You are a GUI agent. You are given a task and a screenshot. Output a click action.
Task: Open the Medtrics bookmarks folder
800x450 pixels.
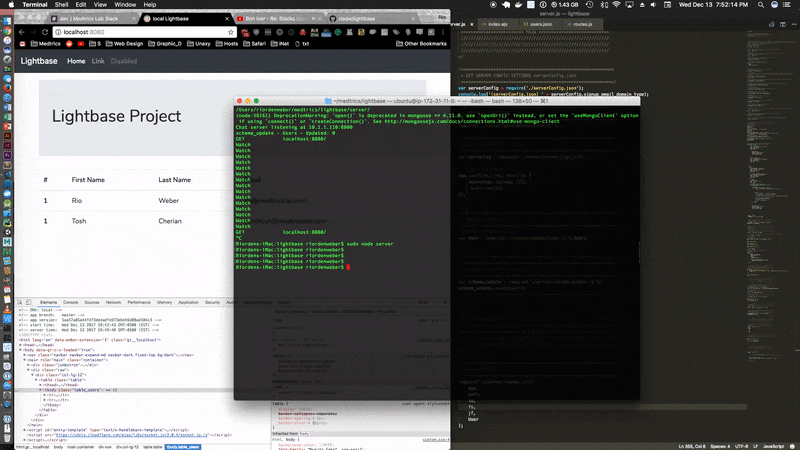tap(45, 44)
